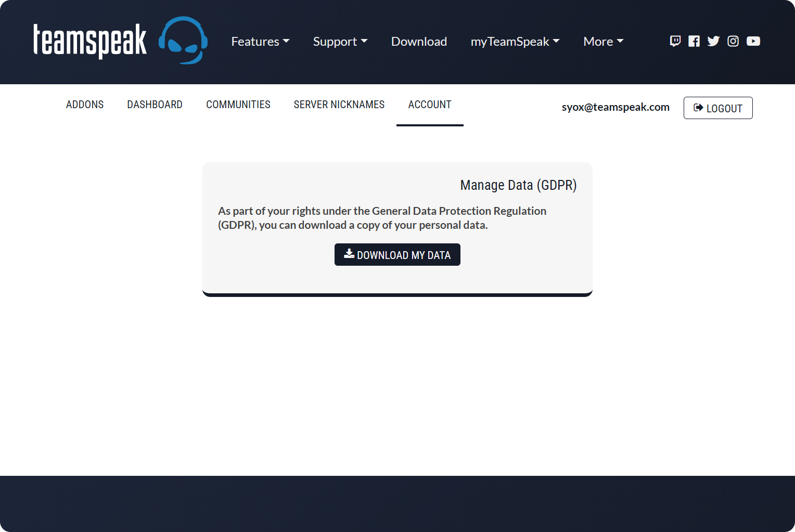
Task: Expand the myTeamSpeak dropdown menu
Action: 515,42
